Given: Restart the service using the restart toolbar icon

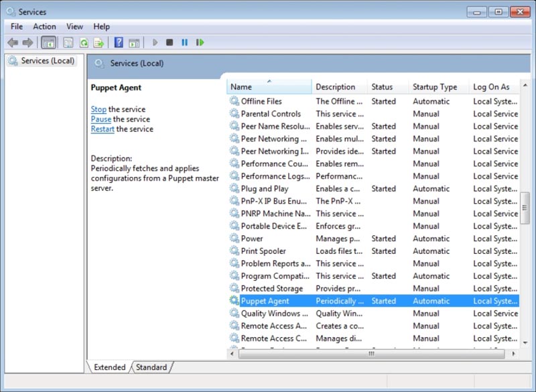Looking at the screenshot, I should tap(199, 42).
